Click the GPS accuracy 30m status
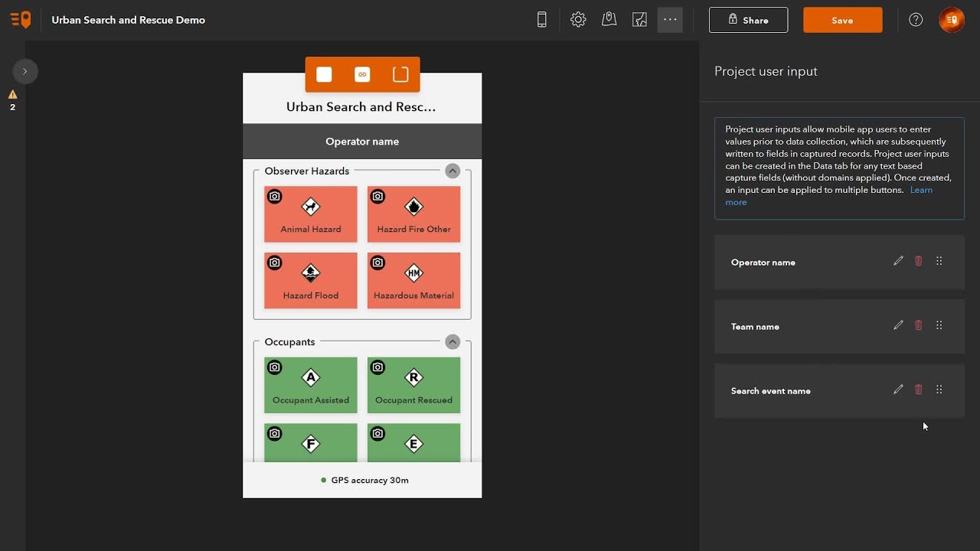980x551 pixels. [x=364, y=480]
